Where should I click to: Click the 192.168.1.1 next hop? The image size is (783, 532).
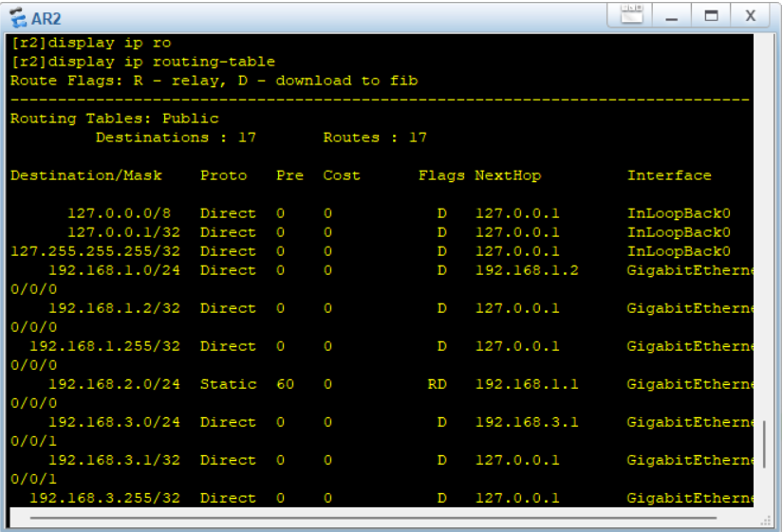coord(527,384)
